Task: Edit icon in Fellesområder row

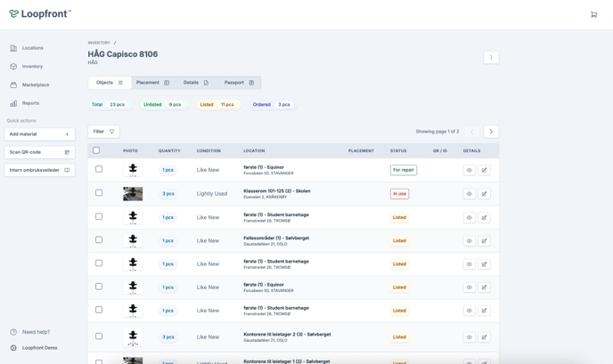Action: click(484, 241)
